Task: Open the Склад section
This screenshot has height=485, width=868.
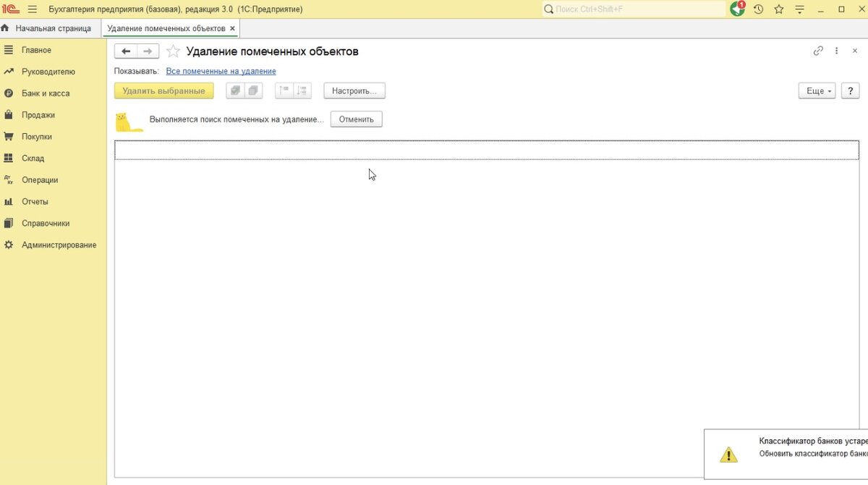Action: coord(33,159)
